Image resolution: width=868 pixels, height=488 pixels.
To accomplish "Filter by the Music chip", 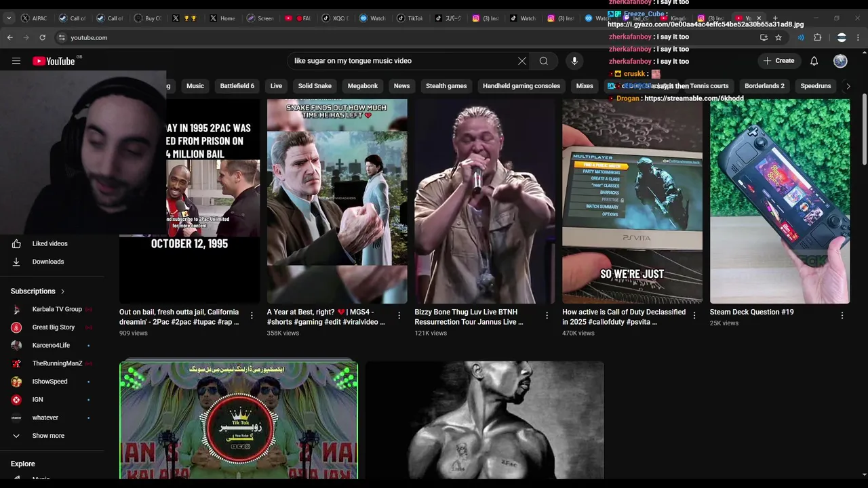I will (195, 86).
